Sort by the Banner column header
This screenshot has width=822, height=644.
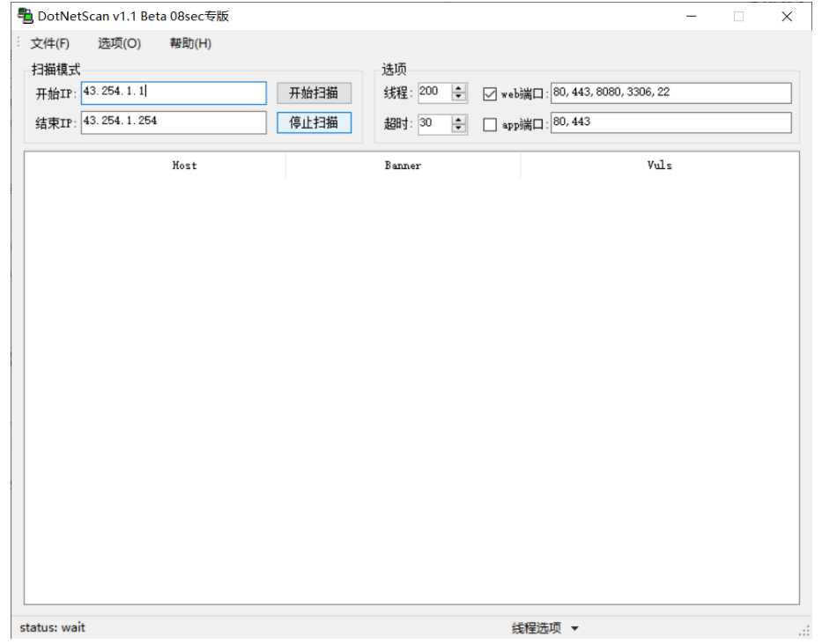[404, 166]
